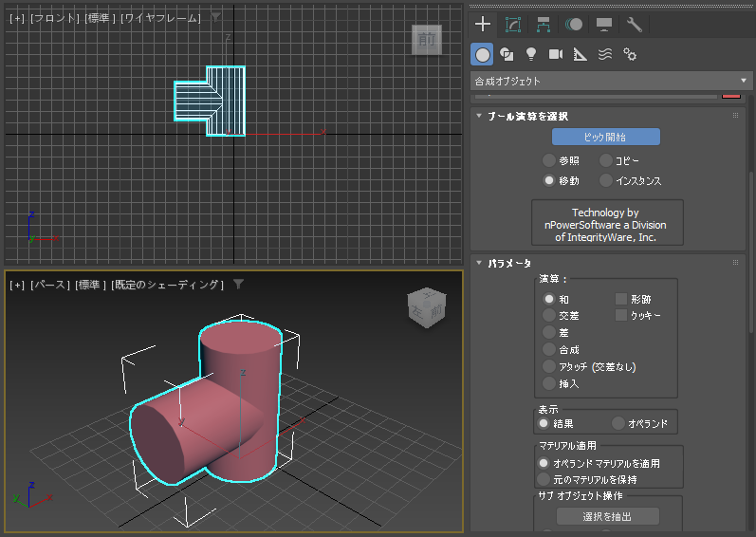
Task: Open the 合成オブジェクト dropdown
Action: (611, 81)
